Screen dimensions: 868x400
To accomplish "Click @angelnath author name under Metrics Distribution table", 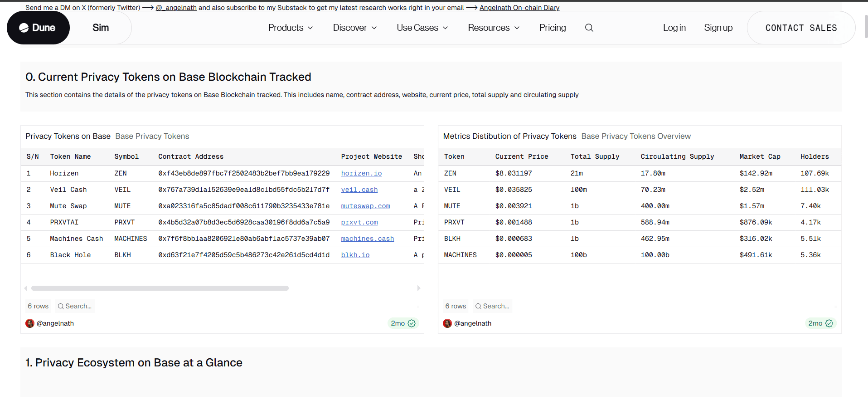I will (x=473, y=323).
